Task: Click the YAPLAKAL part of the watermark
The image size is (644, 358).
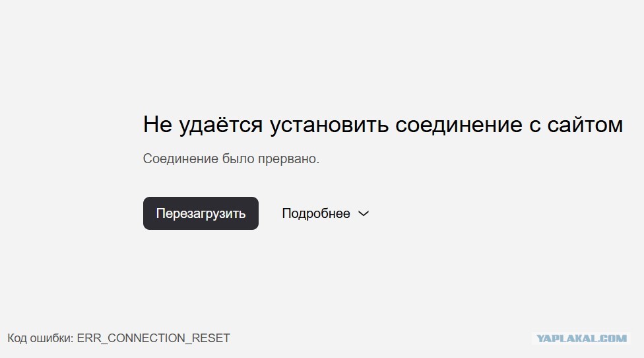Action: [566, 338]
